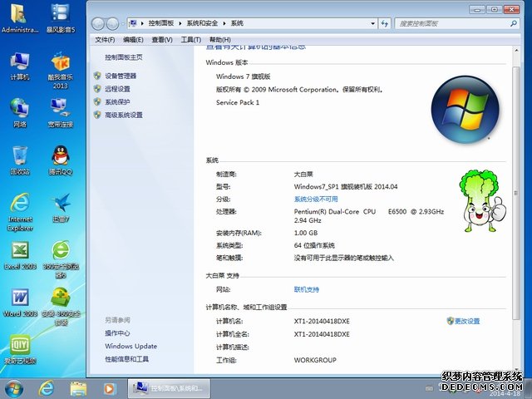This screenshot has width=532, height=399.
Task: Open 高级系统设置 from sidebar
Action: tap(124, 115)
